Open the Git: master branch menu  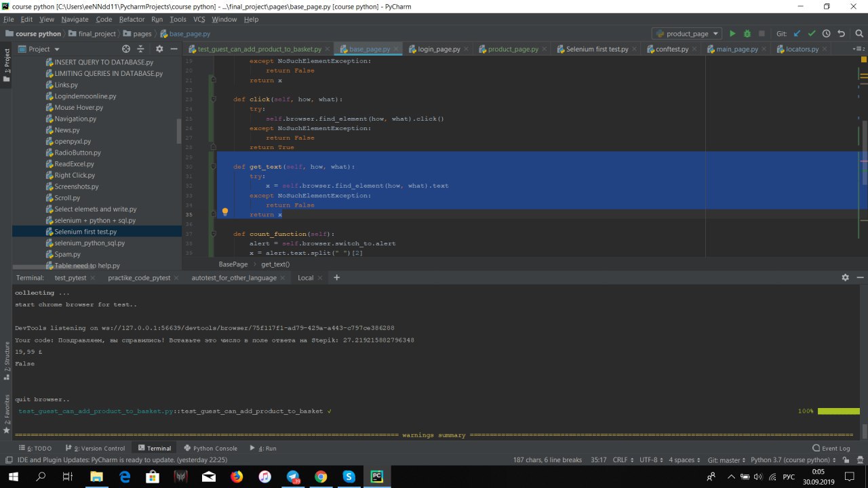click(727, 460)
